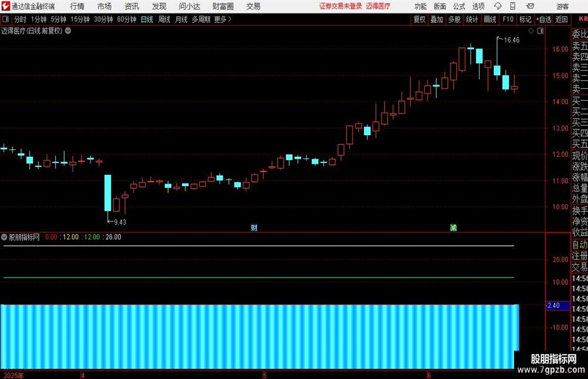588x379 pixels.
Task: Click the -2.40 indicator axis value
Action: (x=554, y=306)
